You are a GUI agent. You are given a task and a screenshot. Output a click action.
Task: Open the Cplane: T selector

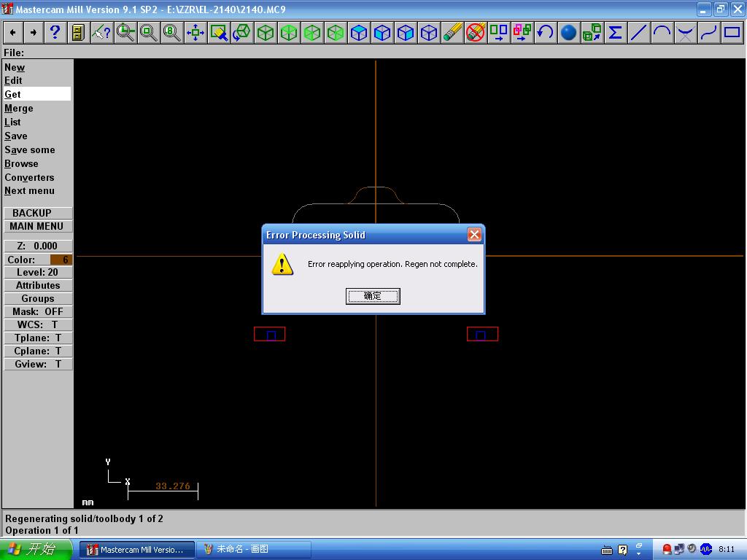[x=38, y=351]
